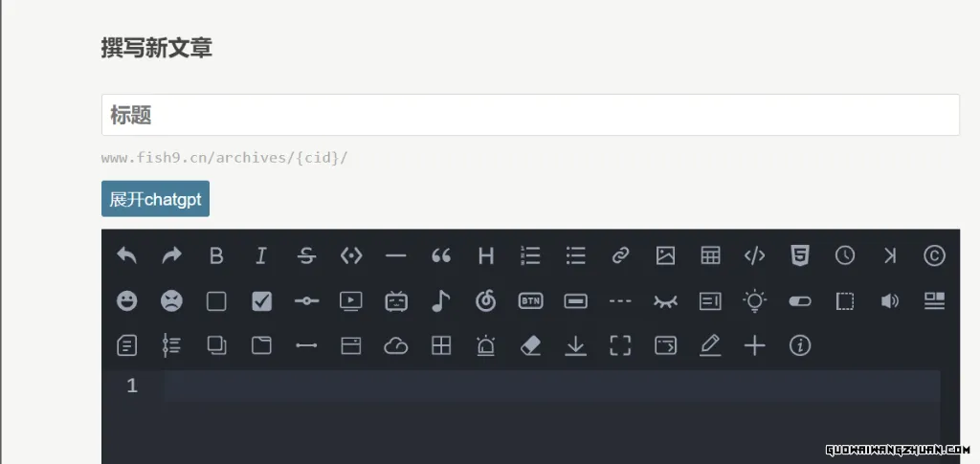This screenshot has height=464, width=980.
Task: Click the 标题 title input field
Action: (x=530, y=115)
